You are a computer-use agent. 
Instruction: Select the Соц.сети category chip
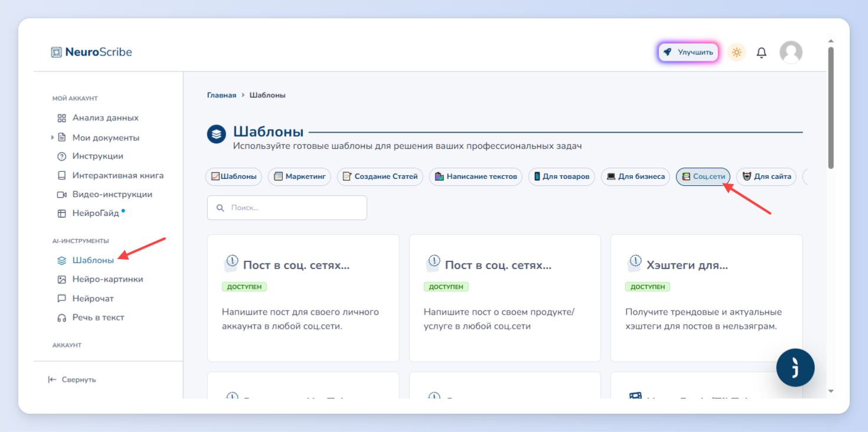coord(703,176)
